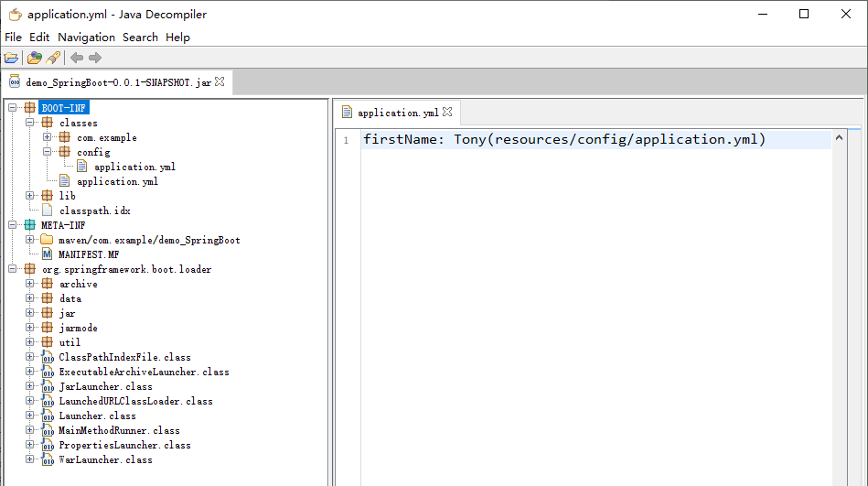Viewport: 868px width, 486px height.
Task: Click the classes package icon
Action: click(48, 123)
